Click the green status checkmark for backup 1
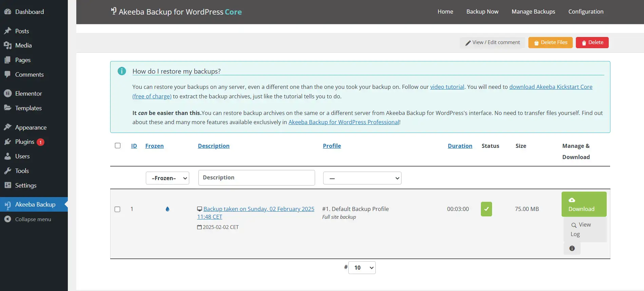This screenshot has width=644, height=291. tap(486, 209)
